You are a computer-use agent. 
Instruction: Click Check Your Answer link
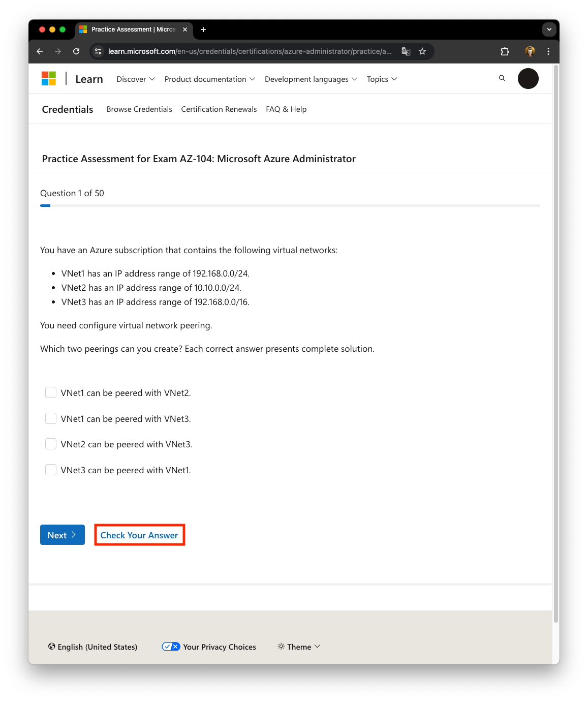point(139,535)
